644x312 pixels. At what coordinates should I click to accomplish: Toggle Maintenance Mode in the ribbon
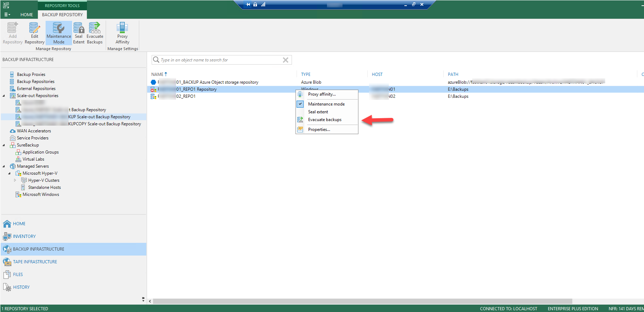coord(59,33)
